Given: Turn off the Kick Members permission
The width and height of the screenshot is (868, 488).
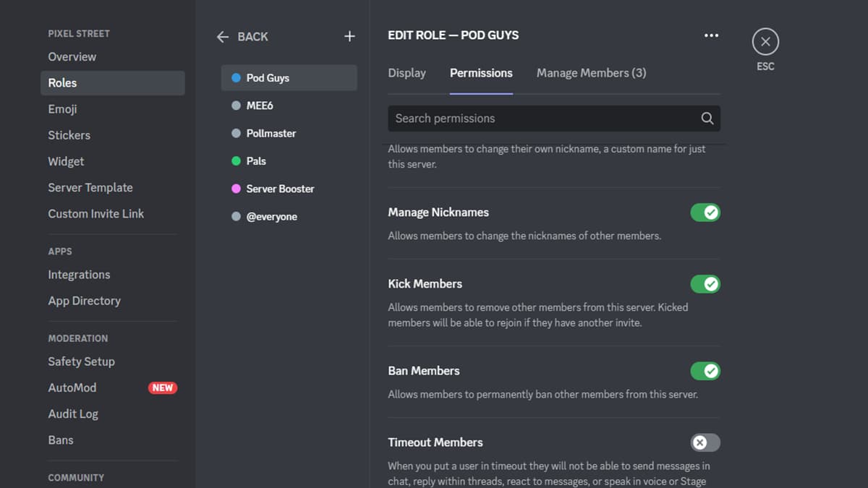Looking at the screenshot, I should (705, 283).
